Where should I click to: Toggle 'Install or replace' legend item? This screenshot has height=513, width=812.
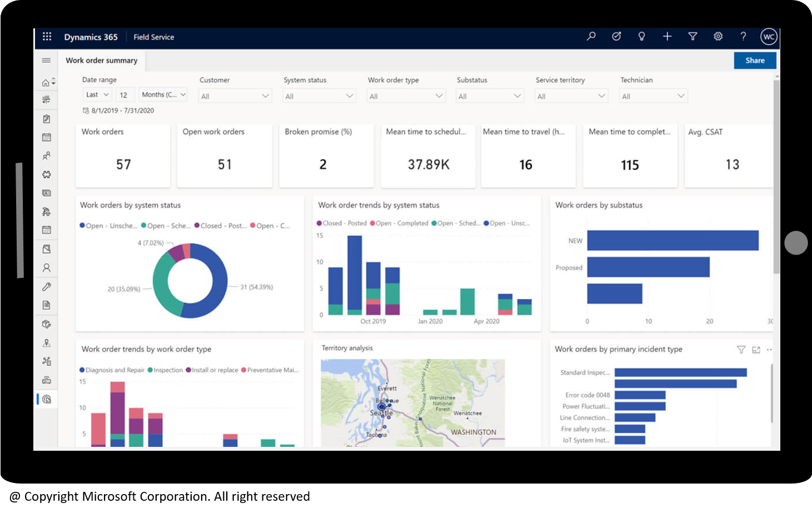coord(212,370)
